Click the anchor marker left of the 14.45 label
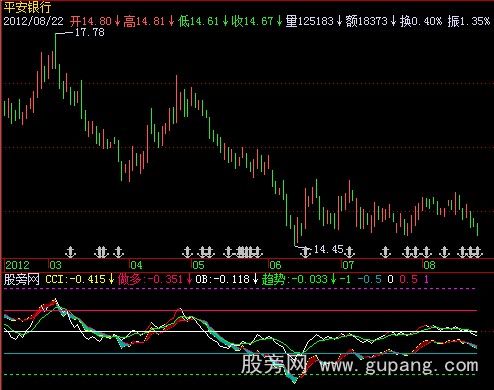494x390 pixels. 305,252
